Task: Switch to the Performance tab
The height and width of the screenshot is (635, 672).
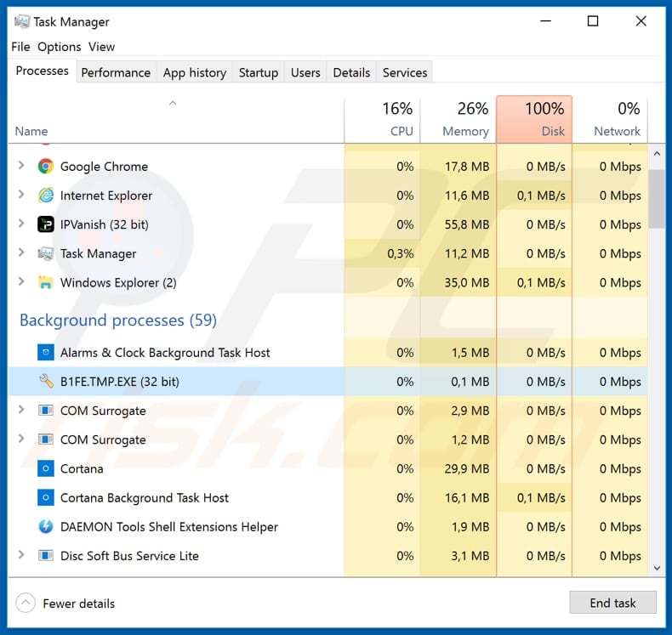Action: pos(116,73)
